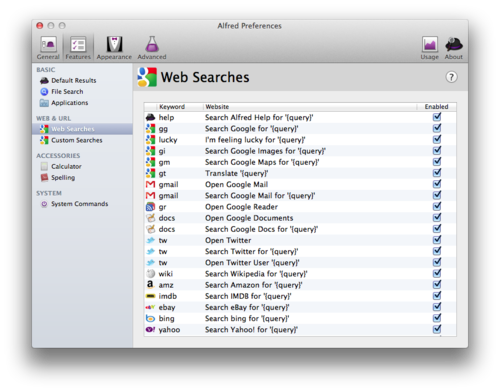Click the Google icon beside lucky
This screenshot has width=500, height=392.
[x=150, y=140]
